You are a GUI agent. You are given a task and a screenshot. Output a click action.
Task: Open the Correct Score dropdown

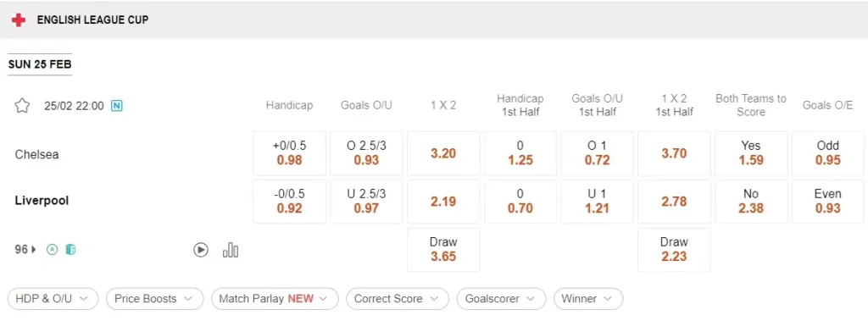398,299
